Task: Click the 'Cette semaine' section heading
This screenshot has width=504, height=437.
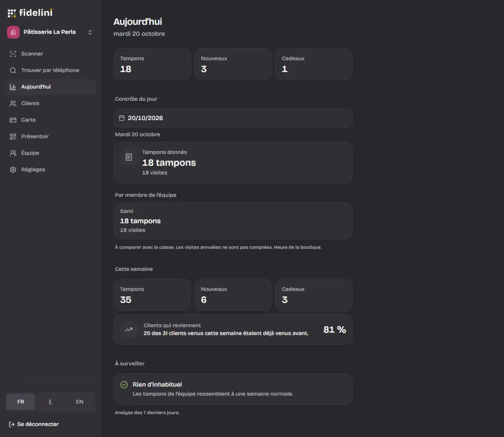Action: [x=134, y=269]
